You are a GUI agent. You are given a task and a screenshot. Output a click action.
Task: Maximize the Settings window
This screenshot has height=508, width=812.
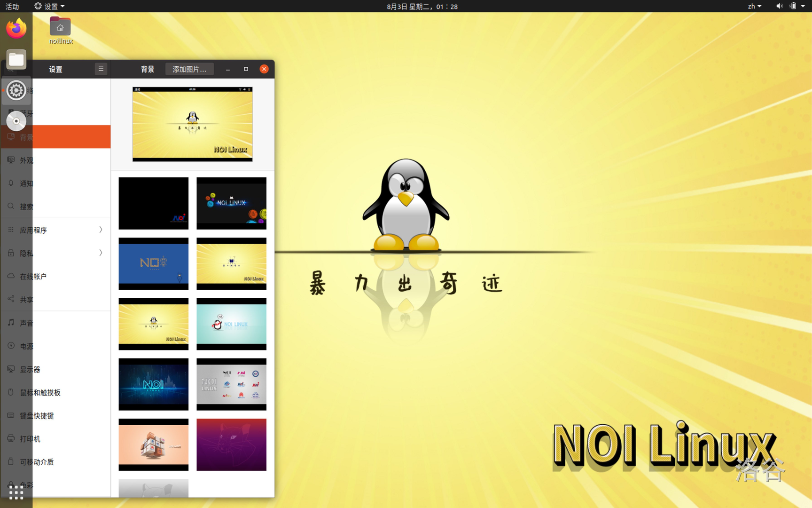coord(246,69)
